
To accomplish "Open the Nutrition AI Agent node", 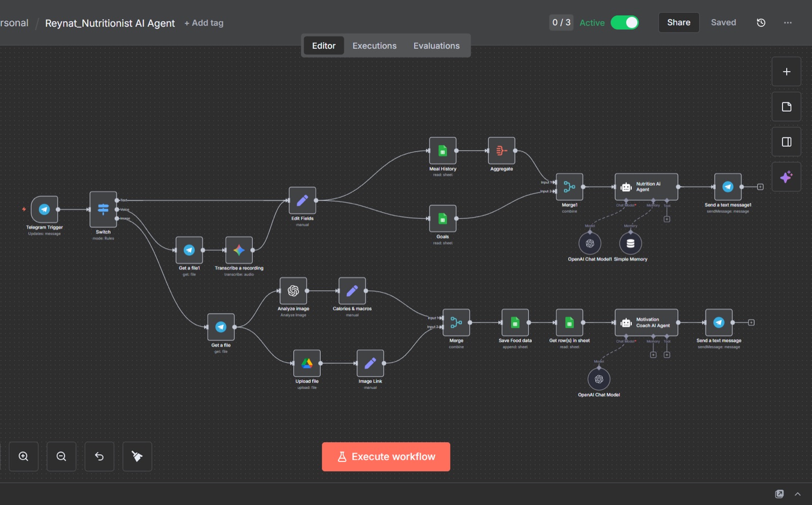I will [646, 187].
